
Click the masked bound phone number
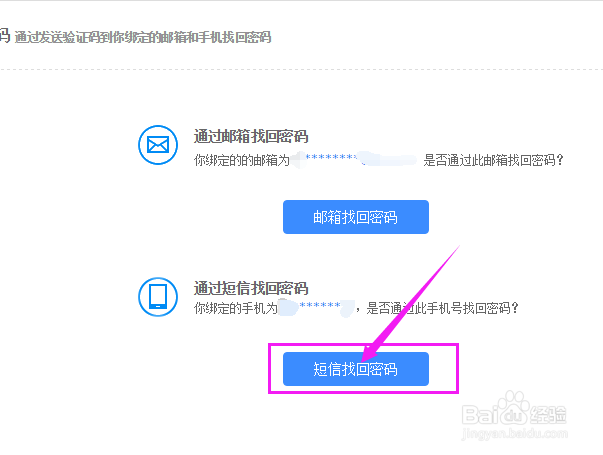[316, 307]
